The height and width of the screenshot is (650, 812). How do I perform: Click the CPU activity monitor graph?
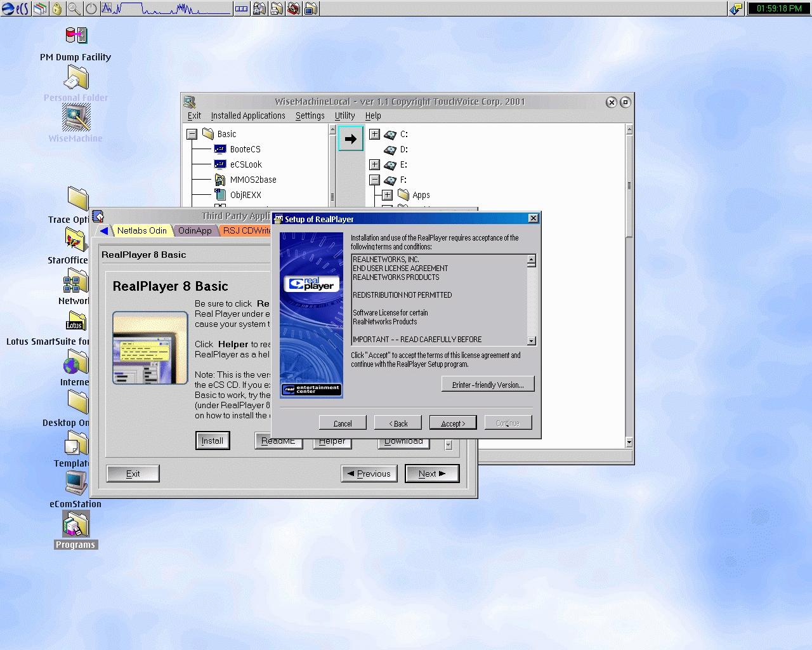click(165, 9)
